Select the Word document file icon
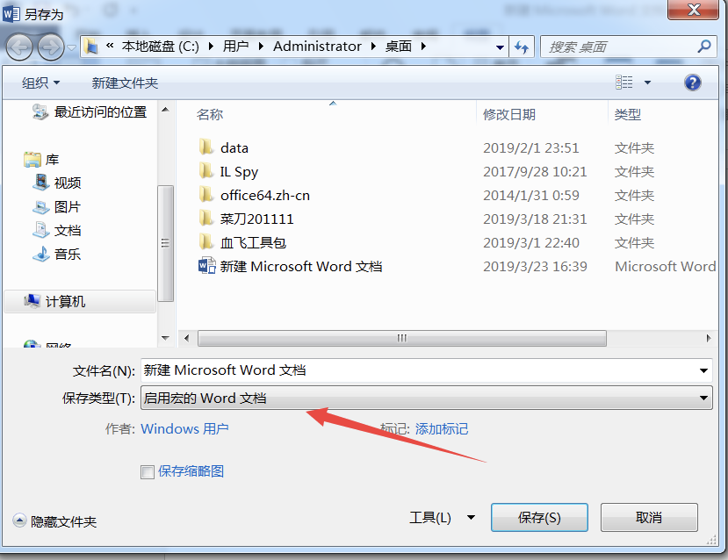 [206, 266]
